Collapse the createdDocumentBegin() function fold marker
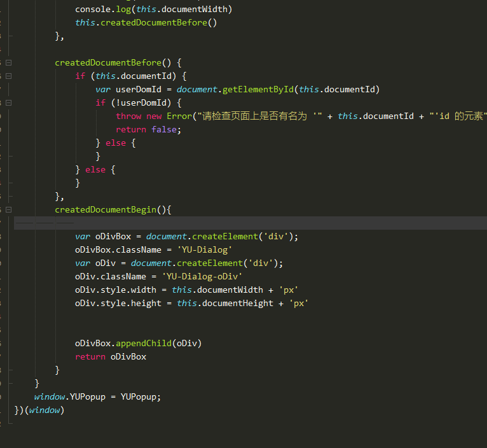The height and width of the screenshot is (448, 487). (x=9, y=210)
